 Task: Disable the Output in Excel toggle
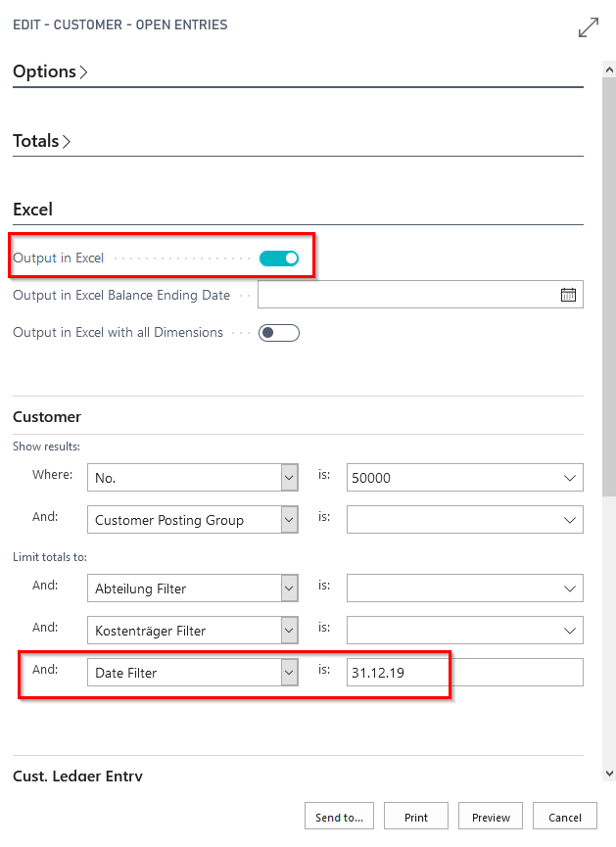click(278, 257)
